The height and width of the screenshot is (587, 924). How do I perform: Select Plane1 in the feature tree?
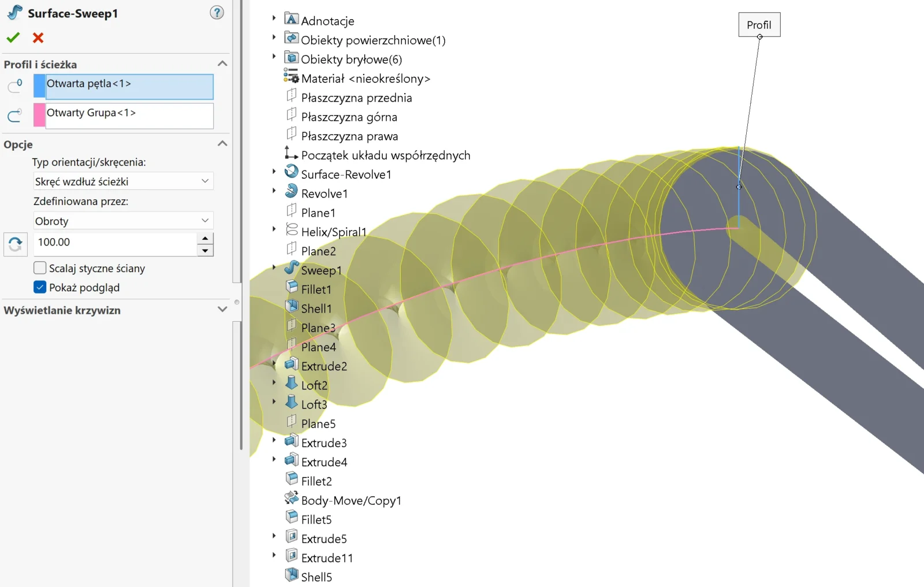318,213
